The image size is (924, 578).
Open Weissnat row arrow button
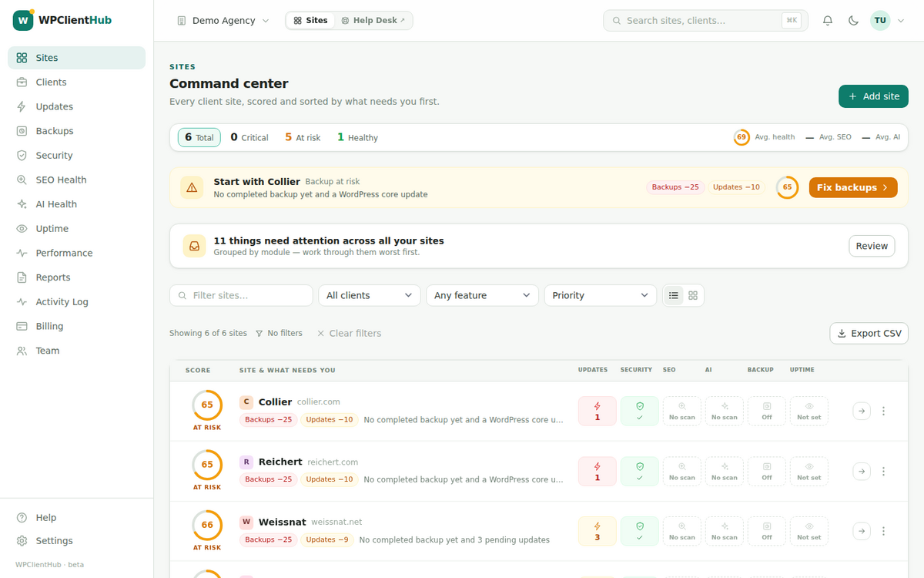[x=862, y=531]
